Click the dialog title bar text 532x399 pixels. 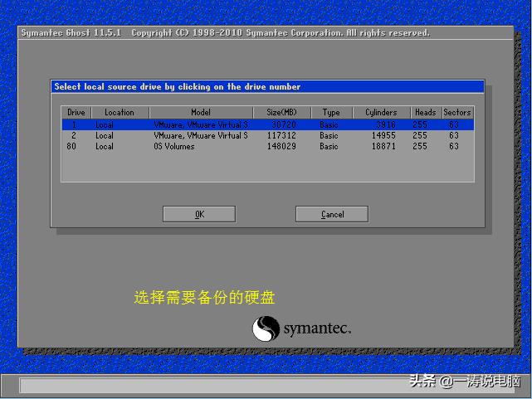(x=178, y=86)
